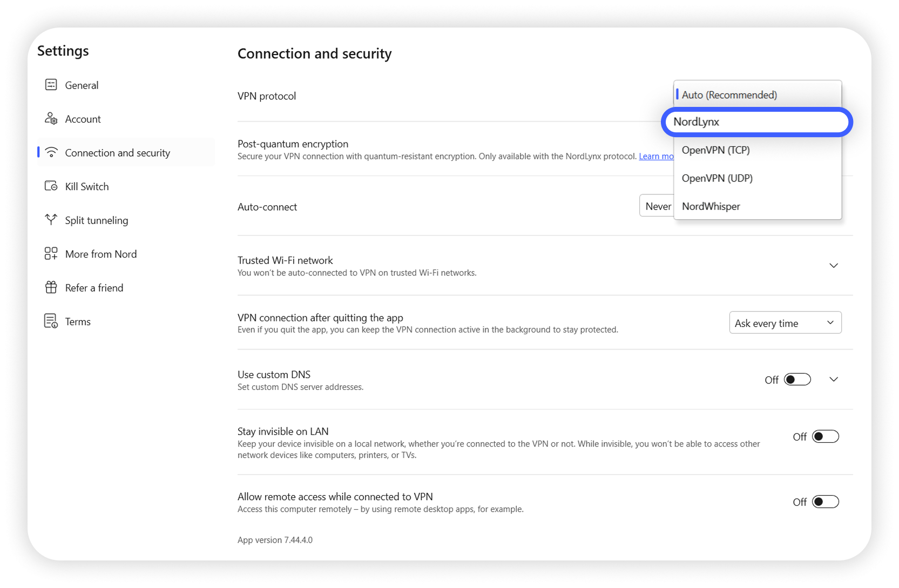The height and width of the screenshot is (588, 899).
Task: Click the App version 7.44.4.0 text
Action: coord(275,540)
